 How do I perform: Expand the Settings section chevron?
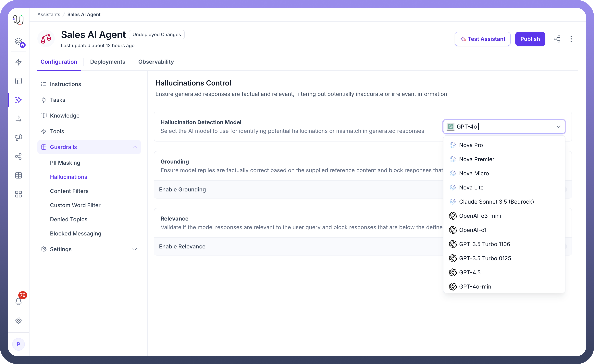134,249
